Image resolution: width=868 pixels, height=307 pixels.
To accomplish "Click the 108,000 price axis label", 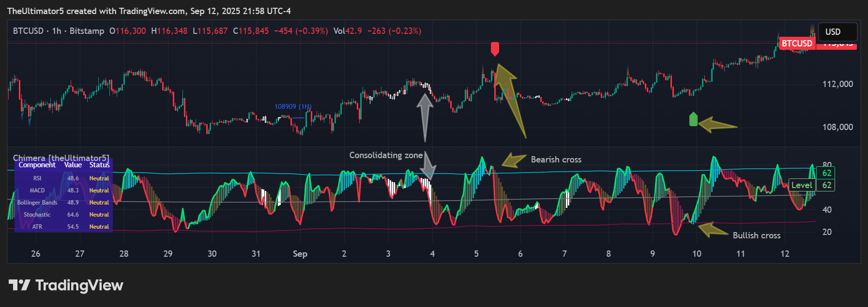I will point(838,127).
